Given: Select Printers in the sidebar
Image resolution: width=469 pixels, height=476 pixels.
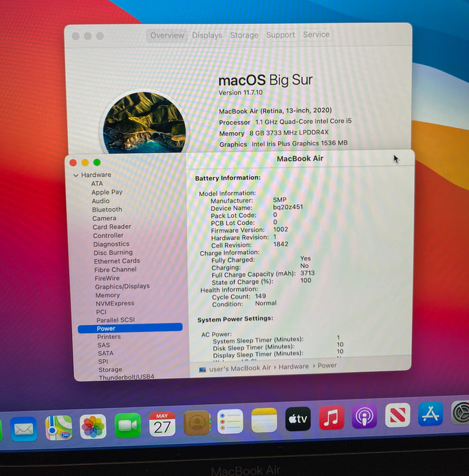Looking at the screenshot, I should coord(109,337).
